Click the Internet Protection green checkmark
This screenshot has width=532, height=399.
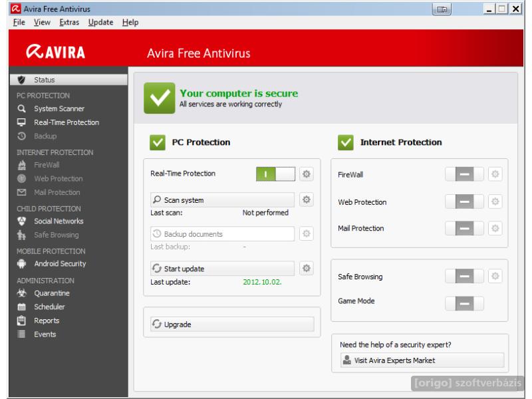point(345,142)
